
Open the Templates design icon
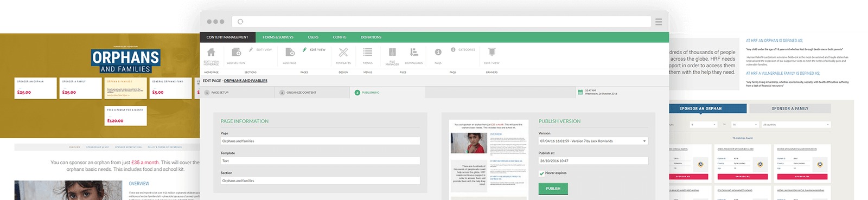pos(343,52)
